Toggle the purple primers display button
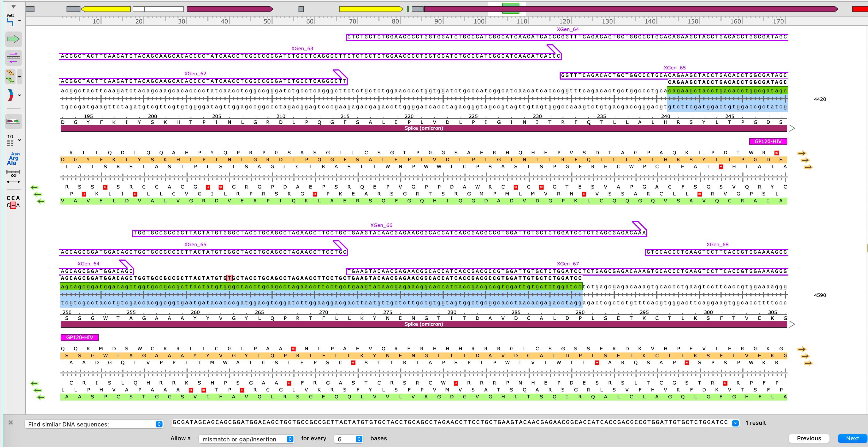 click(13, 58)
